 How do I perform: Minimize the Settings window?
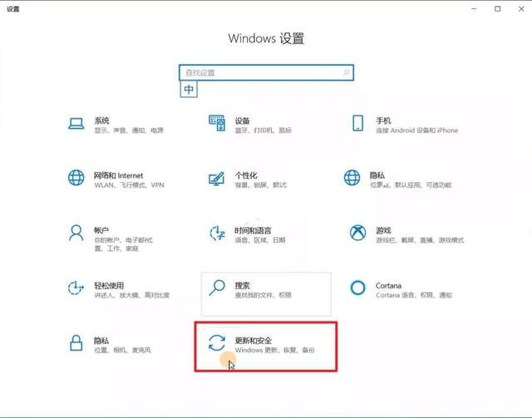click(474, 9)
